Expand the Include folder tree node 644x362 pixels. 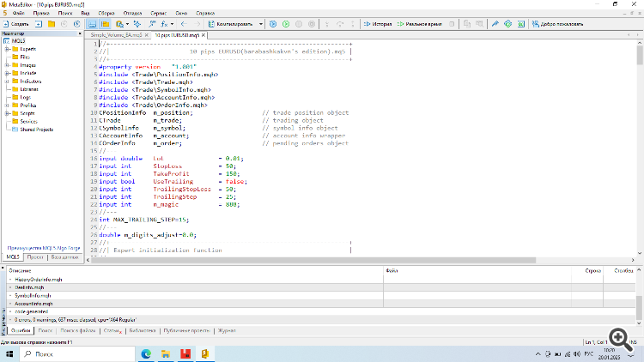click(x=7, y=73)
